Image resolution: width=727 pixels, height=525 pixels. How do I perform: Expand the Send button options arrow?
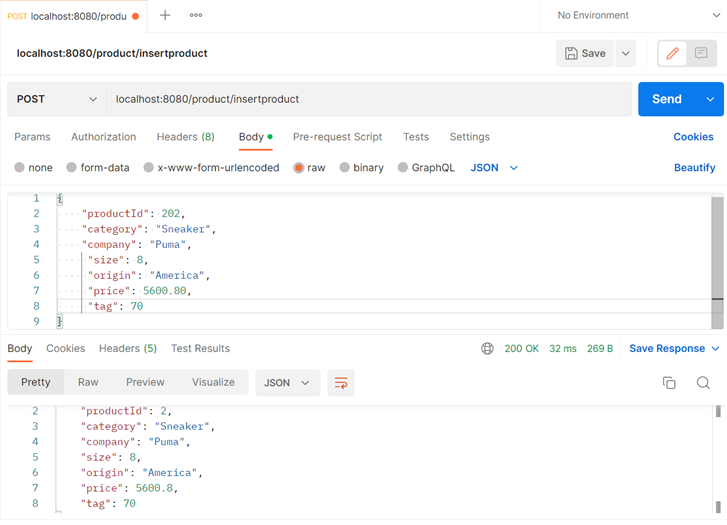click(x=710, y=99)
